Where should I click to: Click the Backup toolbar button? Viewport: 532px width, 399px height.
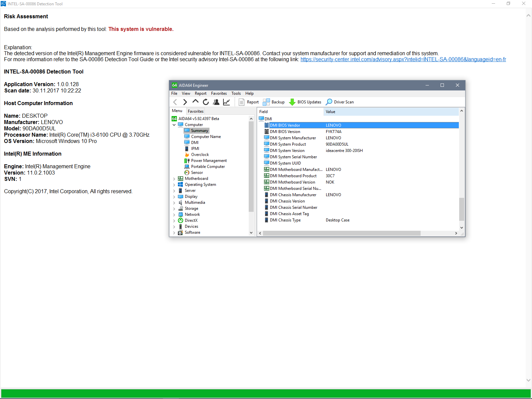pyautogui.click(x=274, y=102)
